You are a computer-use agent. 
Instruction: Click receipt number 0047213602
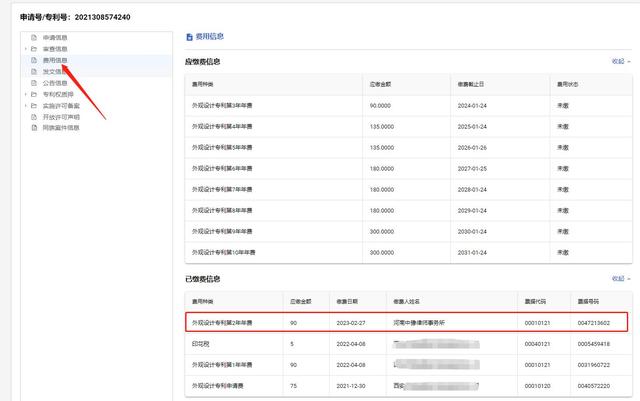(x=593, y=323)
